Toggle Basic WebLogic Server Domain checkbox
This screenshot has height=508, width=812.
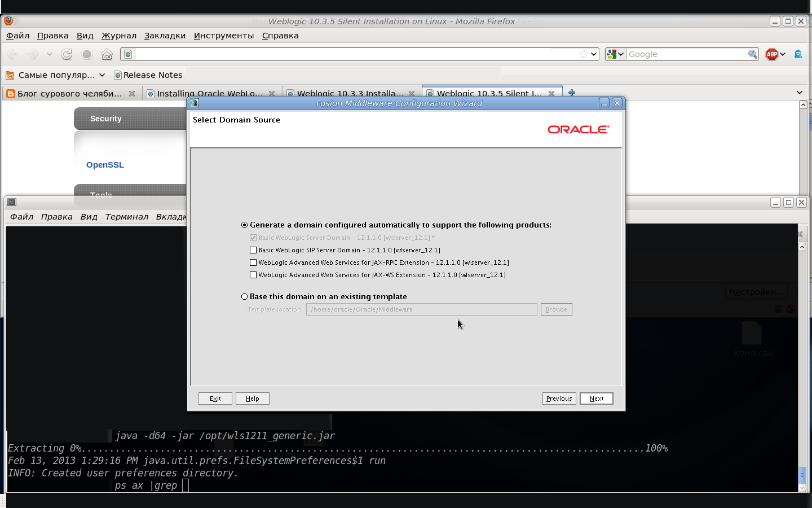(x=253, y=238)
